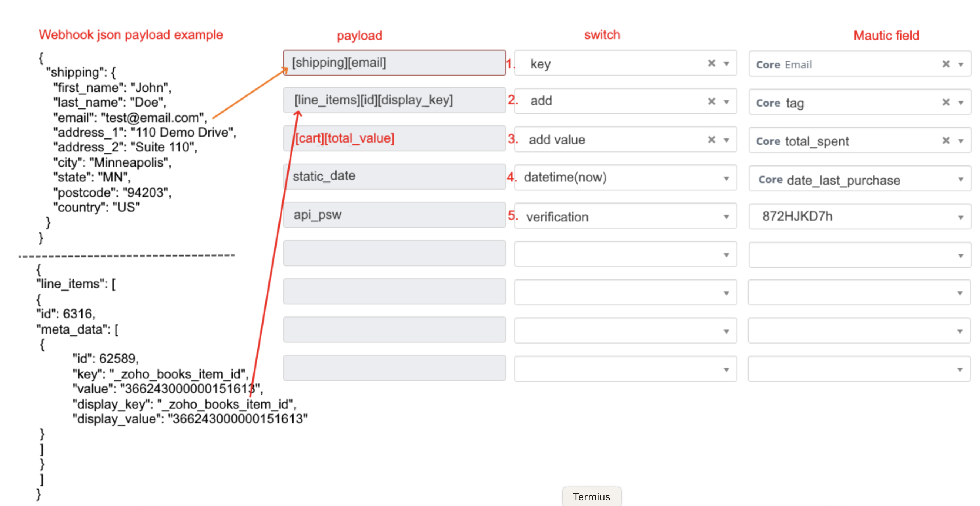
Task: Expand the Core date_last_purchase field dropdown
Action: coord(961,179)
